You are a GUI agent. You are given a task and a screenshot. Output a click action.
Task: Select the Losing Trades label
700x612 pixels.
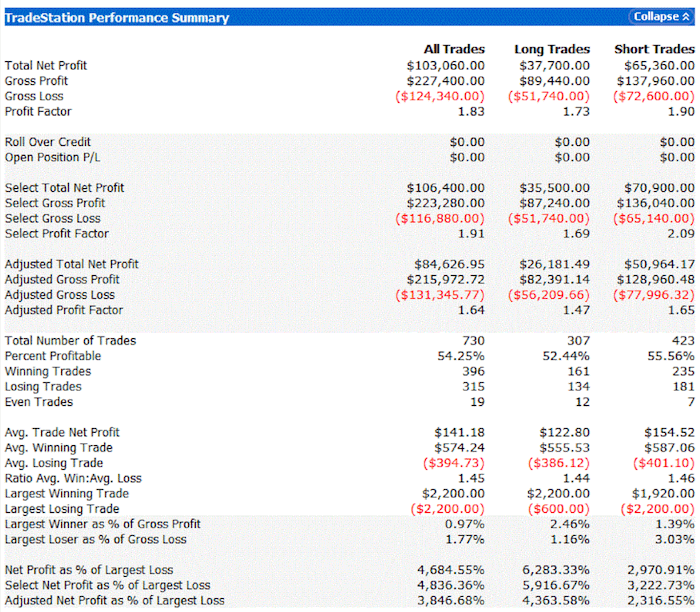43,387
